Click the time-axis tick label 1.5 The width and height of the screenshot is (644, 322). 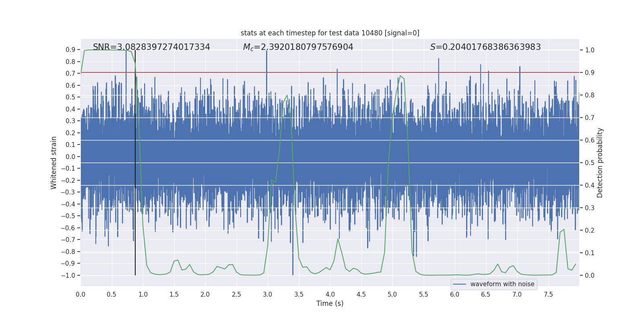(174, 294)
